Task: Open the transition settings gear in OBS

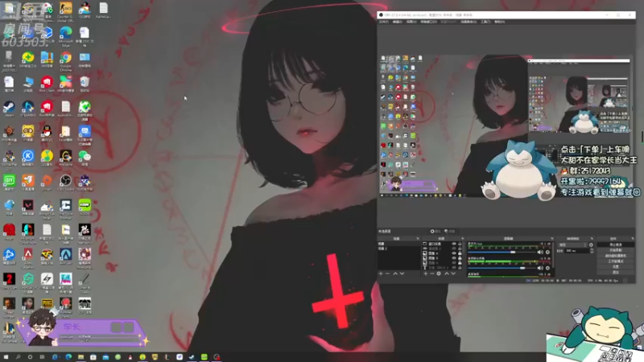Action: pos(591,245)
